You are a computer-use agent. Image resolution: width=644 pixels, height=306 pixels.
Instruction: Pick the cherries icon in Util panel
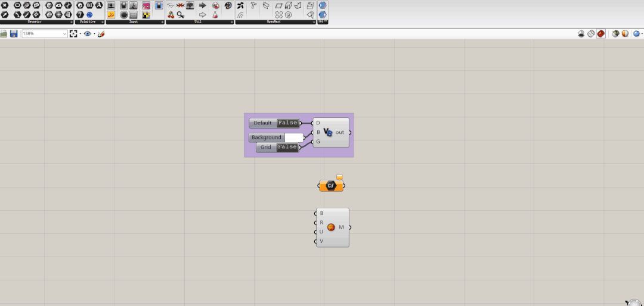tap(171, 15)
